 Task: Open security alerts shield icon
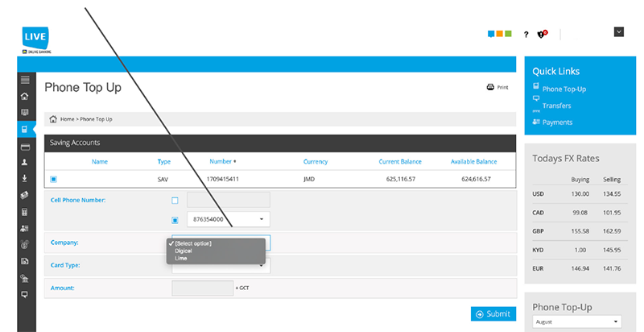542,34
